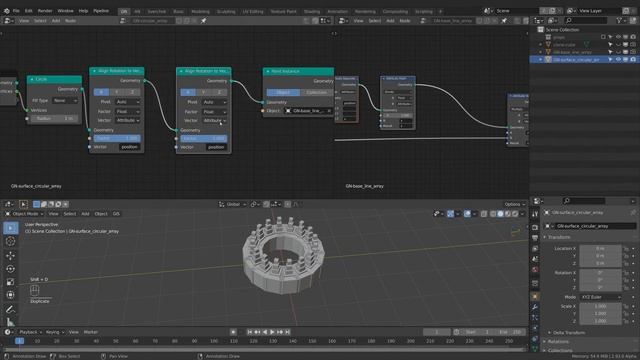The height and width of the screenshot is (360, 640).
Task: Open Pivot dropdown in first Align Rotation node
Action: point(127,102)
